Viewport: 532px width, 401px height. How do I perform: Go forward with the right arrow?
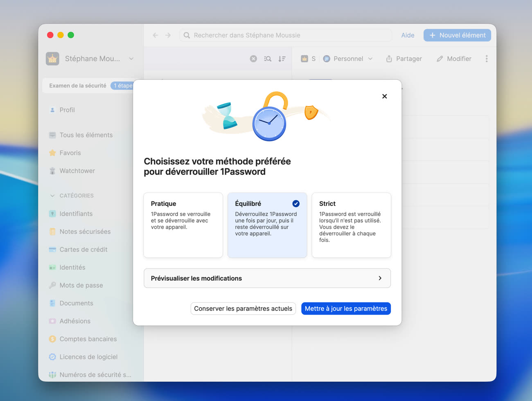pyautogui.click(x=168, y=35)
